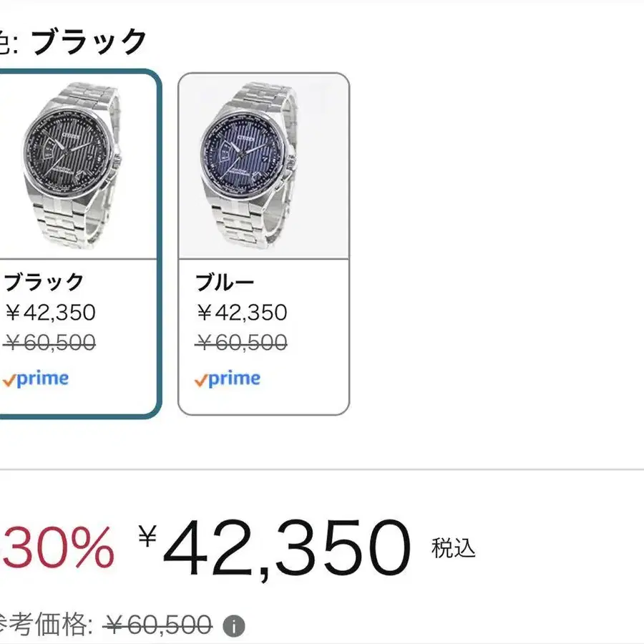The width and height of the screenshot is (644, 644).
Task: Click the 税込 tax-included label
Action: coord(453,548)
